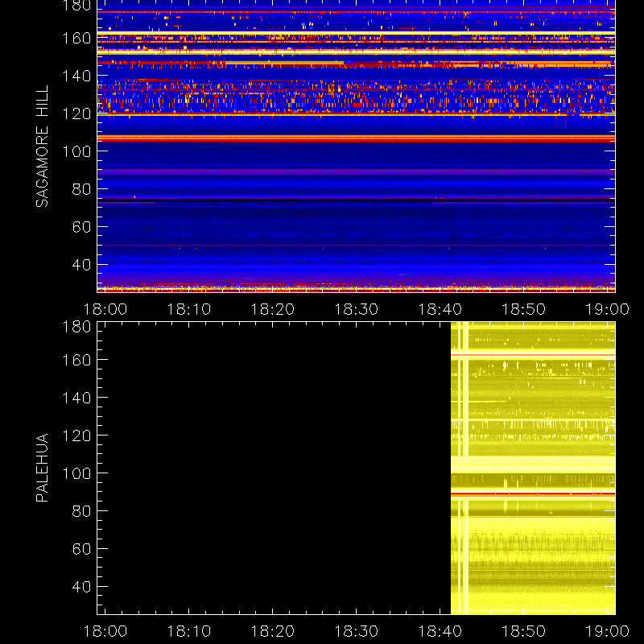Pick the 160 tick label on Palehua plot
Screen dimensions: 644x644
[76, 360]
